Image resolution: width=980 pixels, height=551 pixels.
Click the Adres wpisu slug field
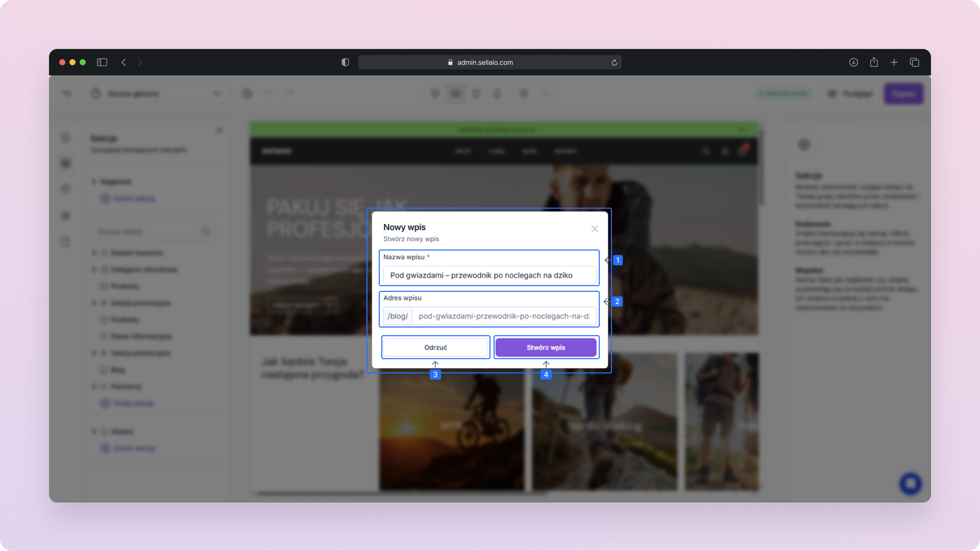tap(503, 316)
